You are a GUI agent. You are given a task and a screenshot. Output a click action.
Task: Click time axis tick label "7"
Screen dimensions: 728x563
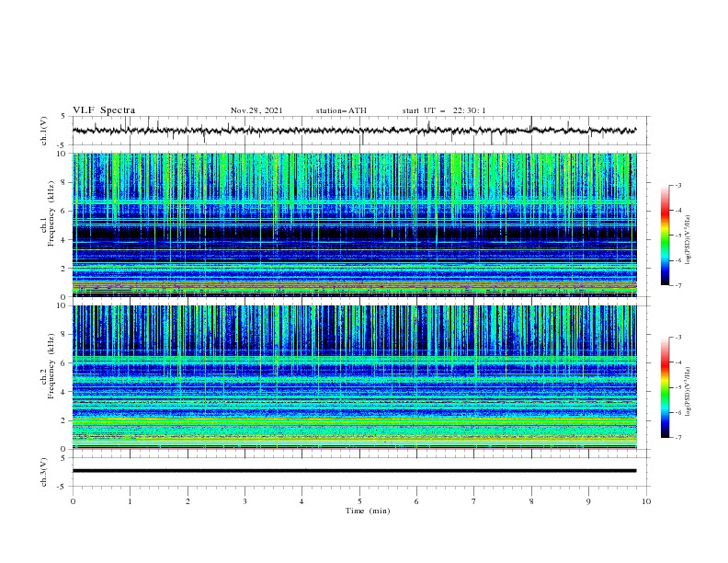point(474,501)
